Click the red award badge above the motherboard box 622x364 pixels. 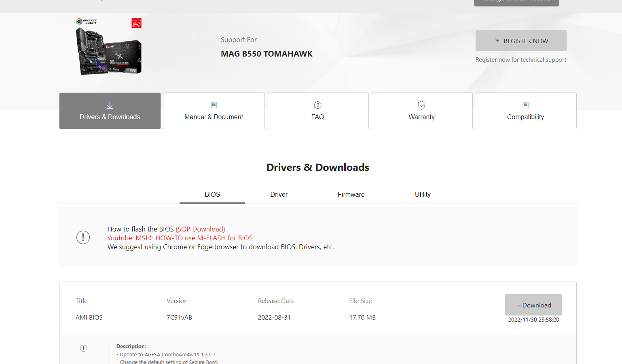pos(136,23)
